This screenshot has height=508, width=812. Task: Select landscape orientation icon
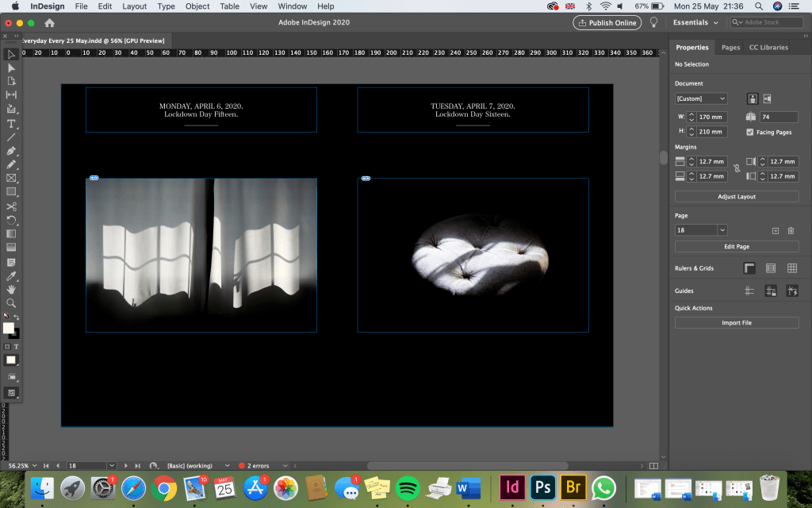point(768,98)
